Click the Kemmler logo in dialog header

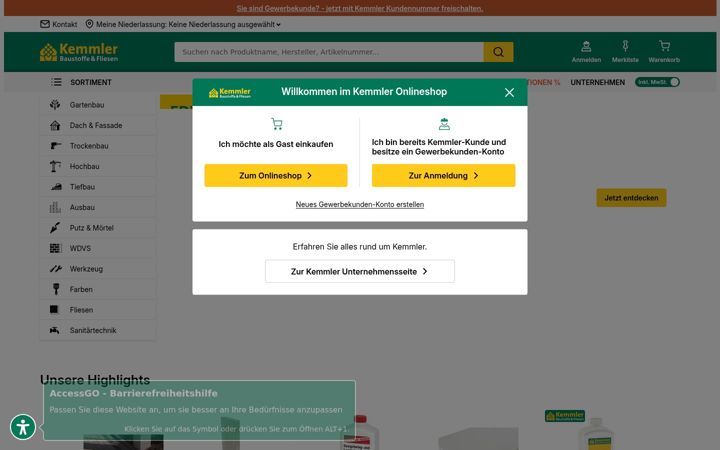230,93
